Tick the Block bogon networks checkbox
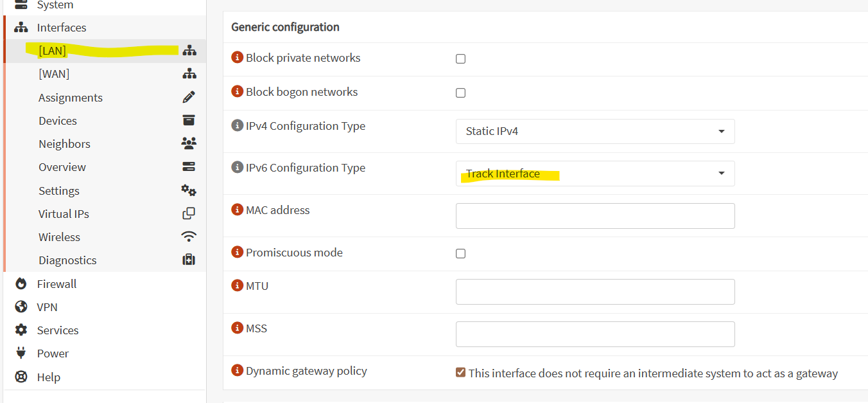This screenshot has width=868, height=403. tap(460, 93)
